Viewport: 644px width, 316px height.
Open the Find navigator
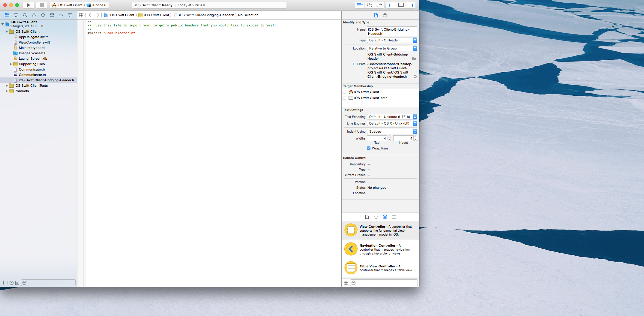point(25,15)
